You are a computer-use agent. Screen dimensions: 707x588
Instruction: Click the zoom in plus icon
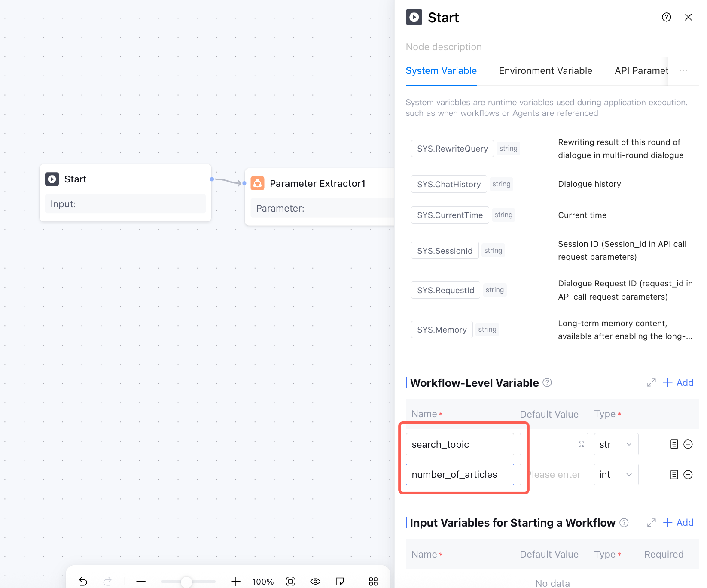(x=236, y=582)
